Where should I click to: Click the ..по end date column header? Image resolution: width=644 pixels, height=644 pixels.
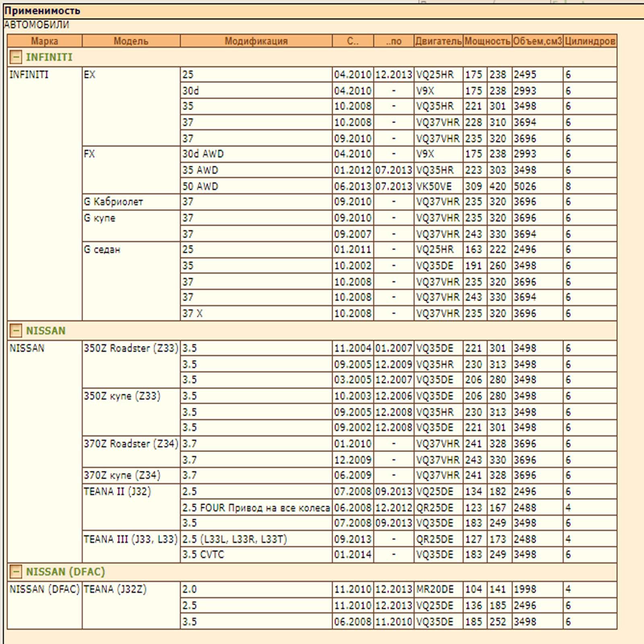pyautogui.click(x=394, y=41)
